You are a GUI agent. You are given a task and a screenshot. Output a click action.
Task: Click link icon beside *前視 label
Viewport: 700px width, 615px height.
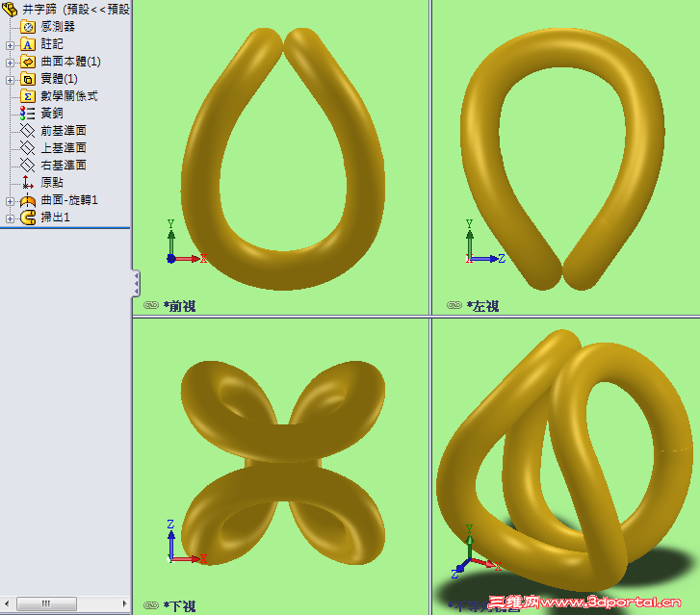coord(151,305)
